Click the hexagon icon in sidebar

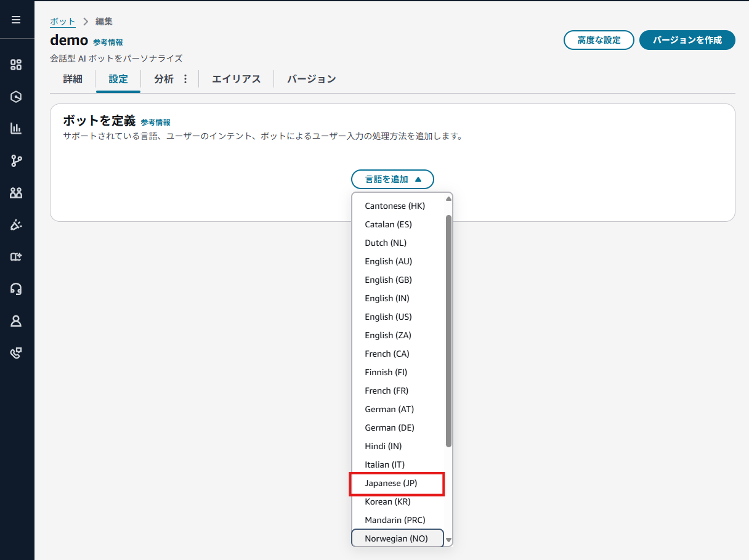(16, 97)
